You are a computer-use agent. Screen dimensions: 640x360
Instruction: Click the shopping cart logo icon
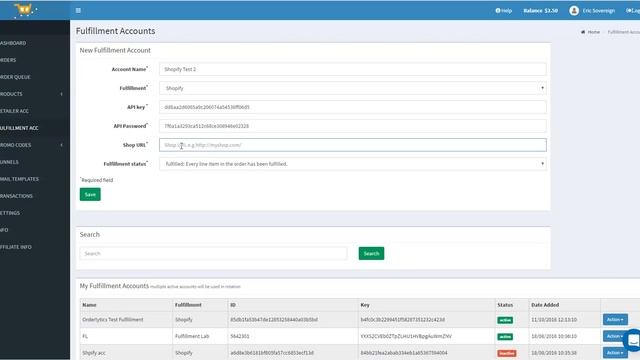tap(24, 10)
